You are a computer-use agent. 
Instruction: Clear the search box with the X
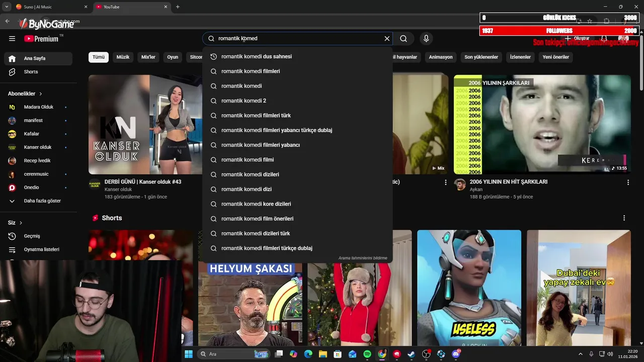click(x=387, y=39)
